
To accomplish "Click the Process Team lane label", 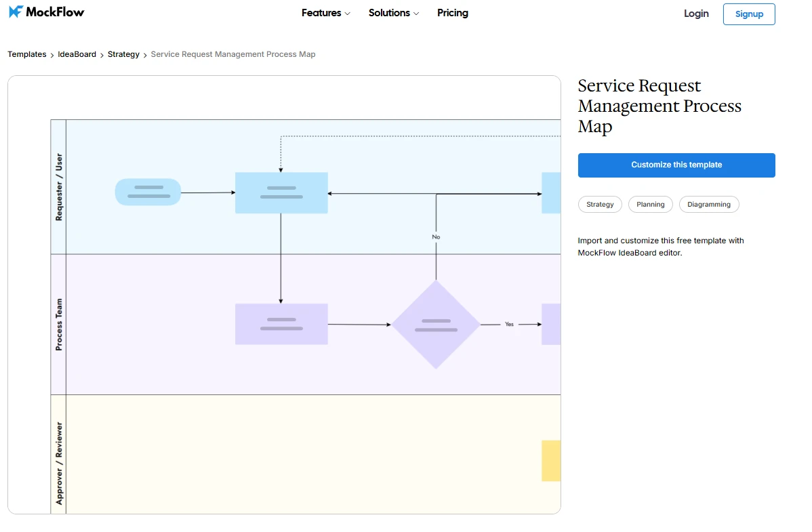I will click(x=58, y=324).
